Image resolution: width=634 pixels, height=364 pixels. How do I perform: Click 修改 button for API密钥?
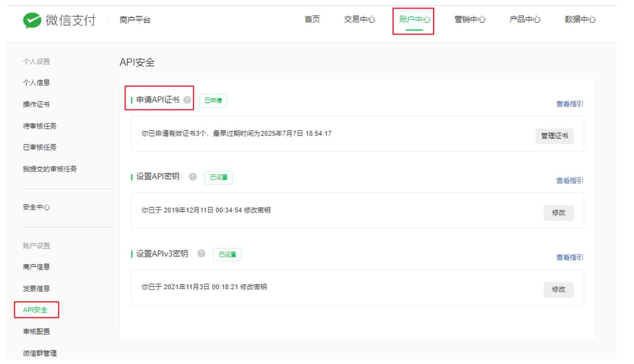[559, 213]
